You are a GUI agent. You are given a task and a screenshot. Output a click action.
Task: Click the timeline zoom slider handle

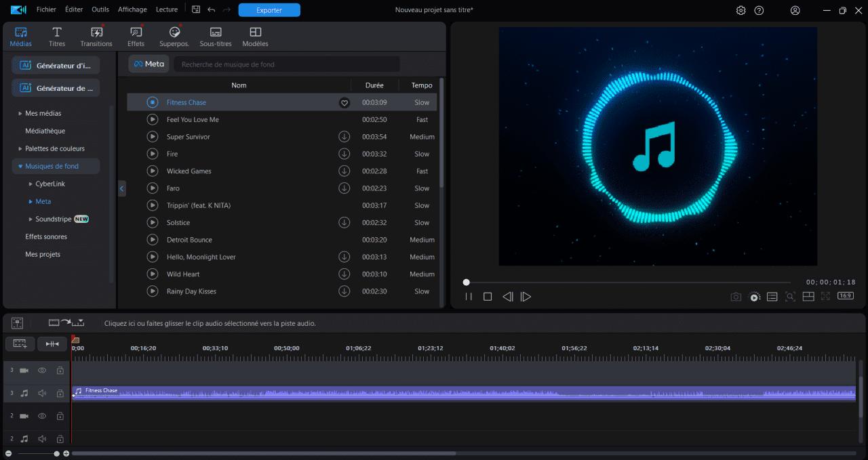coord(57,453)
